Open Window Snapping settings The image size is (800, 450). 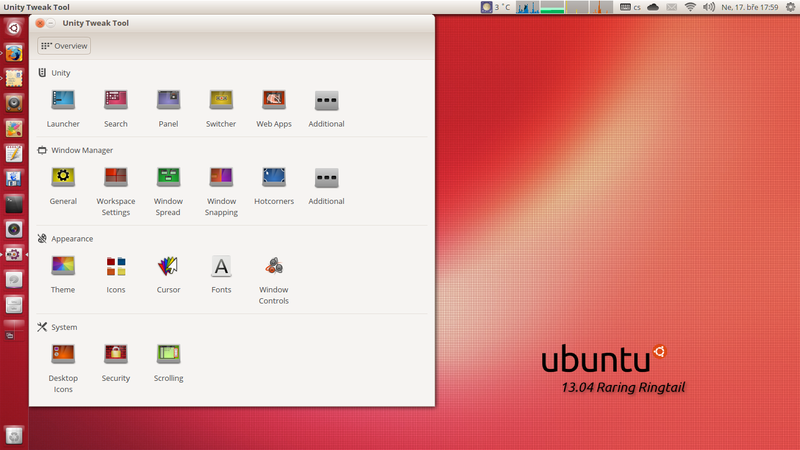[221, 191]
